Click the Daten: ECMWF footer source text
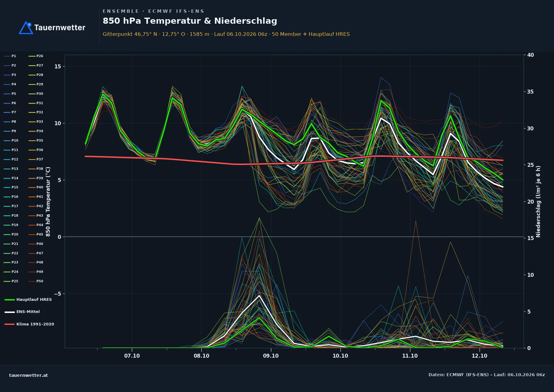The width and height of the screenshot is (554, 392). [x=487, y=375]
